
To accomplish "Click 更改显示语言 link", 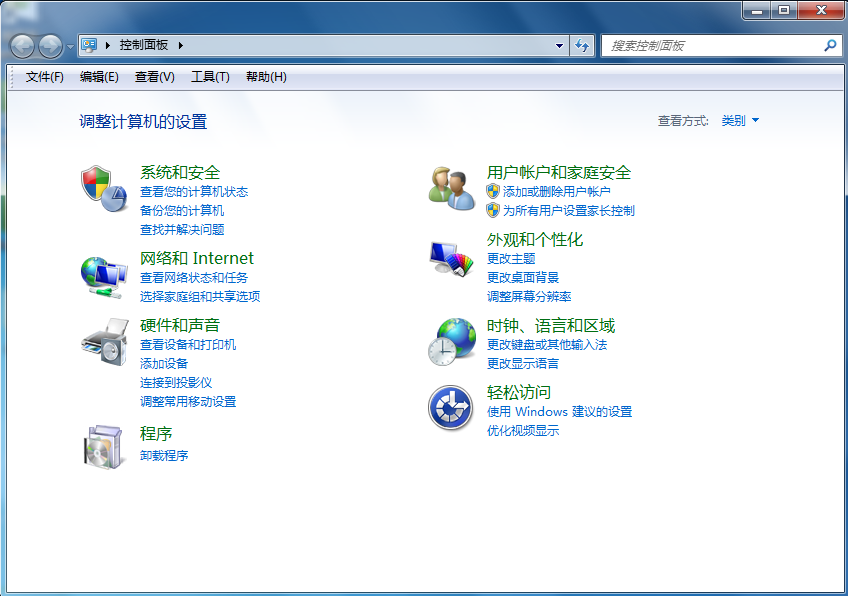I will (x=523, y=363).
